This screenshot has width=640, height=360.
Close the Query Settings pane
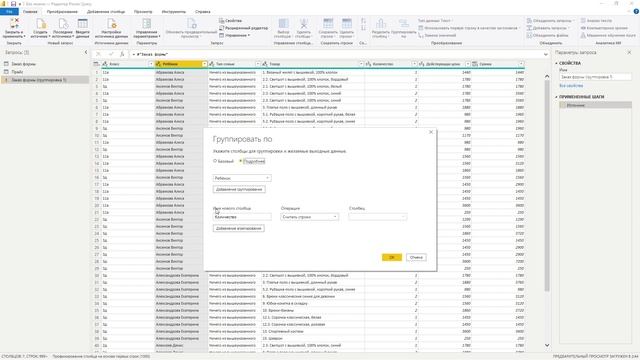pyautogui.click(x=629, y=52)
